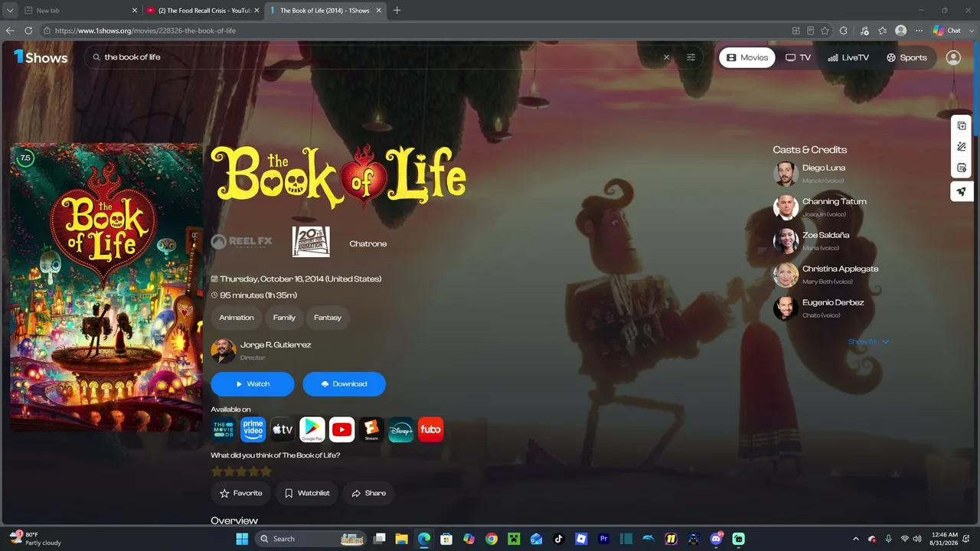Open the Fubo provider icon
Viewport: 980px width, 551px height.
431,430
